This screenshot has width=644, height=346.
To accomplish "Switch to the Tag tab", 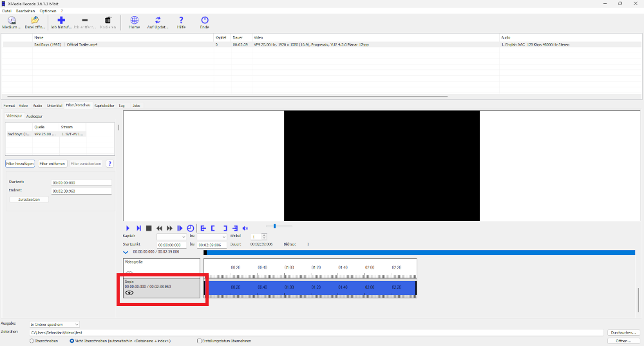I will point(122,106).
